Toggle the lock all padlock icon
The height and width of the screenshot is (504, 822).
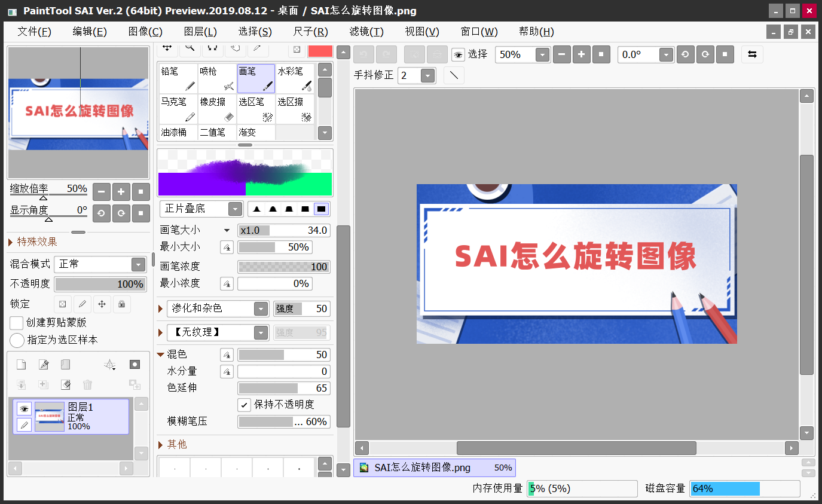click(121, 304)
